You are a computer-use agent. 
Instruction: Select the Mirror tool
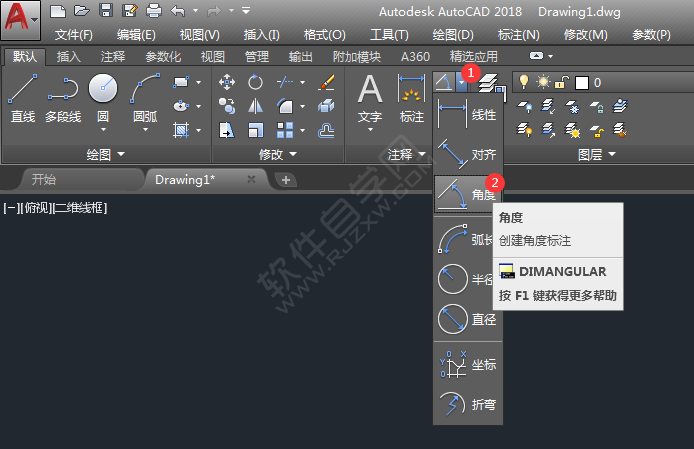[255, 106]
